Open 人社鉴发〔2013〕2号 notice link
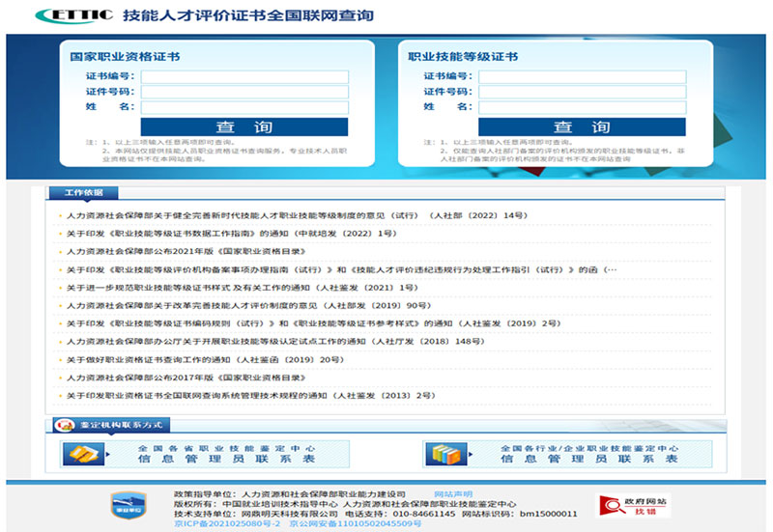 251,396
